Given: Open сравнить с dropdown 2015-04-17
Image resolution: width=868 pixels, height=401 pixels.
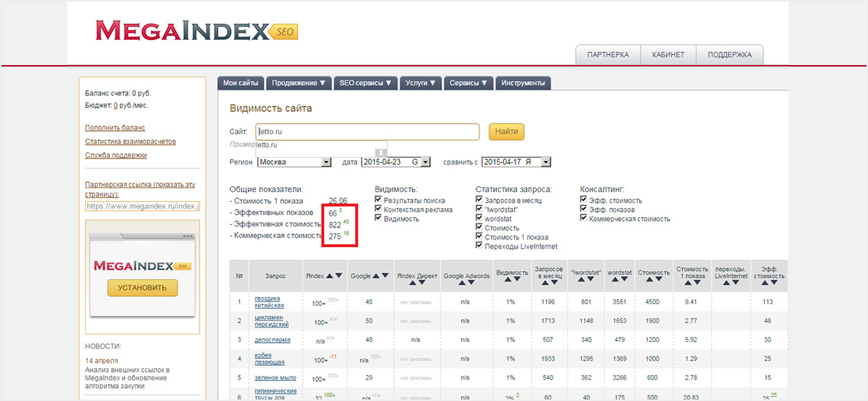Looking at the screenshot, I should click(516, 162).
